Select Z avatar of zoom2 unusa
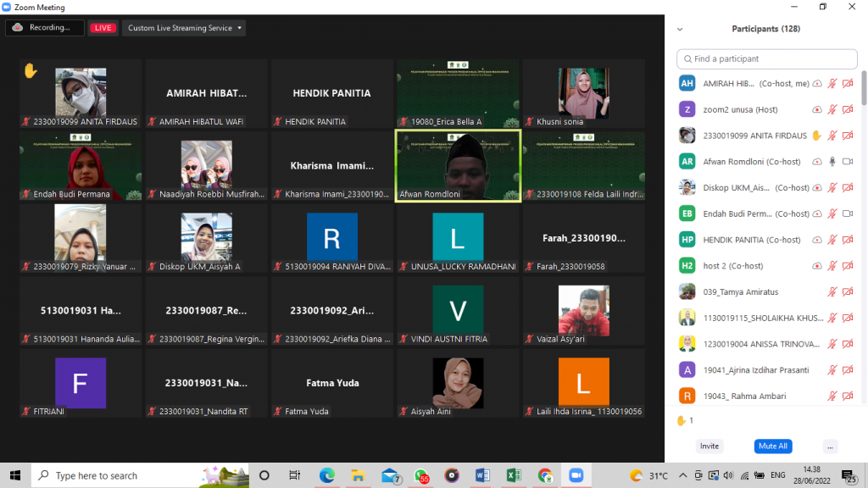This screenshot has height=488, width=868. (687, 109)
